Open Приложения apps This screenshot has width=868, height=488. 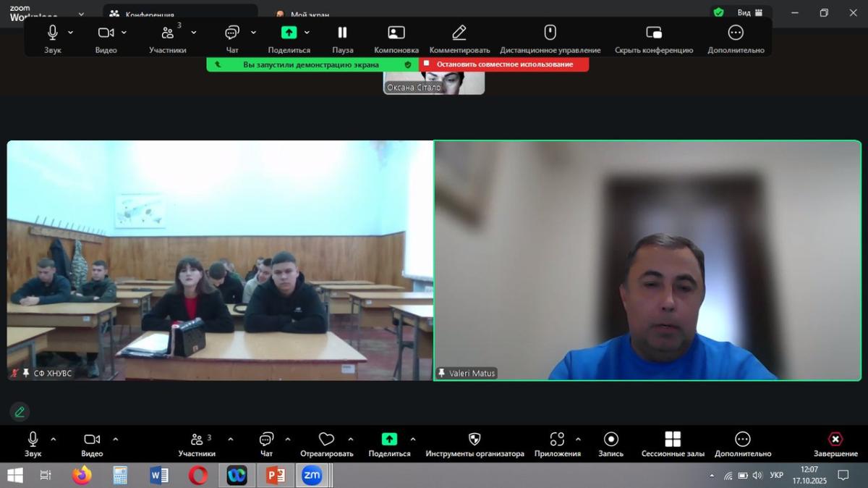[557, 444]
